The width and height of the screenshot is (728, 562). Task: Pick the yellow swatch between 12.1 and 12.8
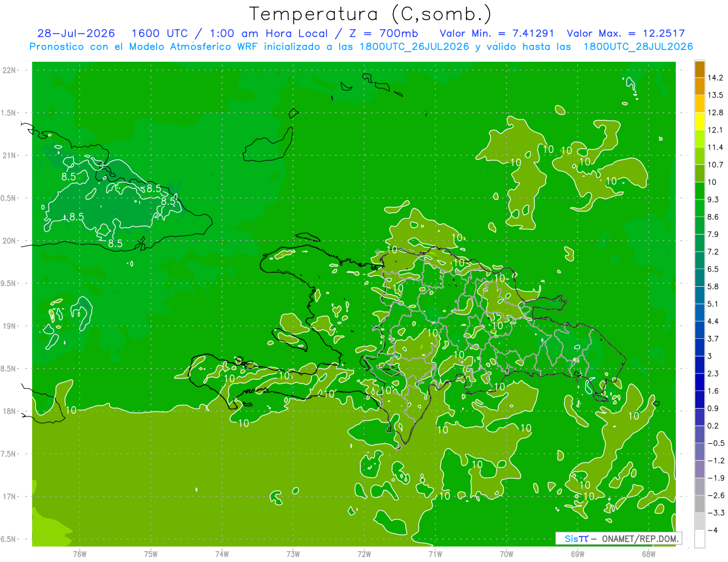699,121
